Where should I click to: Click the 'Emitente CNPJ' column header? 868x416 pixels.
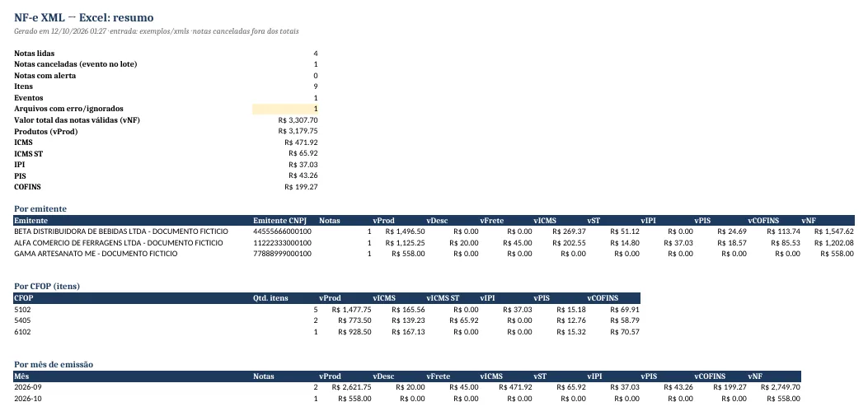[279, 221]
